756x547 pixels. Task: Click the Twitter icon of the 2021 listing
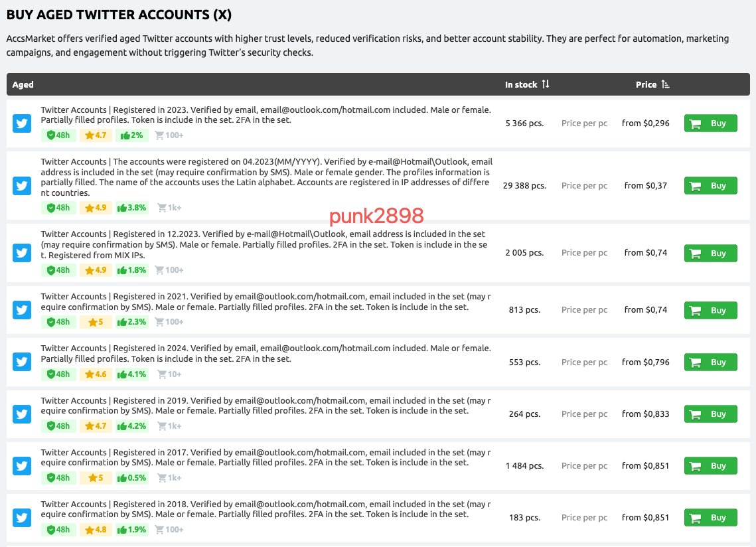22,309
